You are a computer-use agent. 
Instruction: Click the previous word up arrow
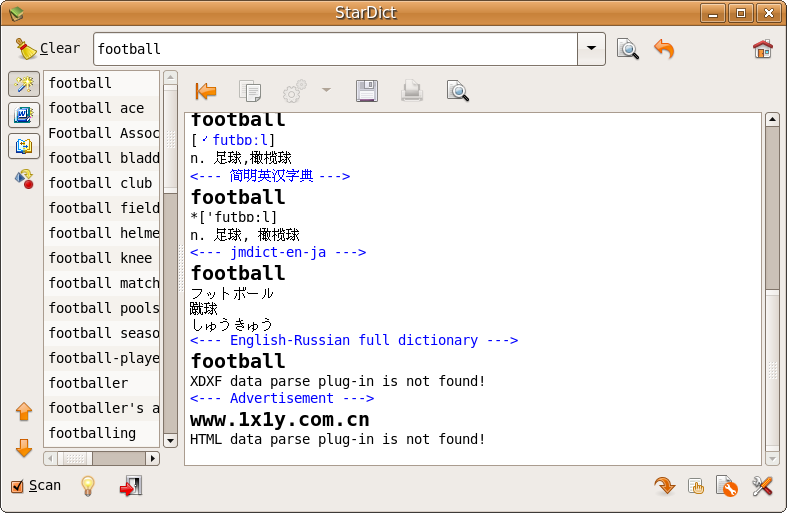pos(24,412)
